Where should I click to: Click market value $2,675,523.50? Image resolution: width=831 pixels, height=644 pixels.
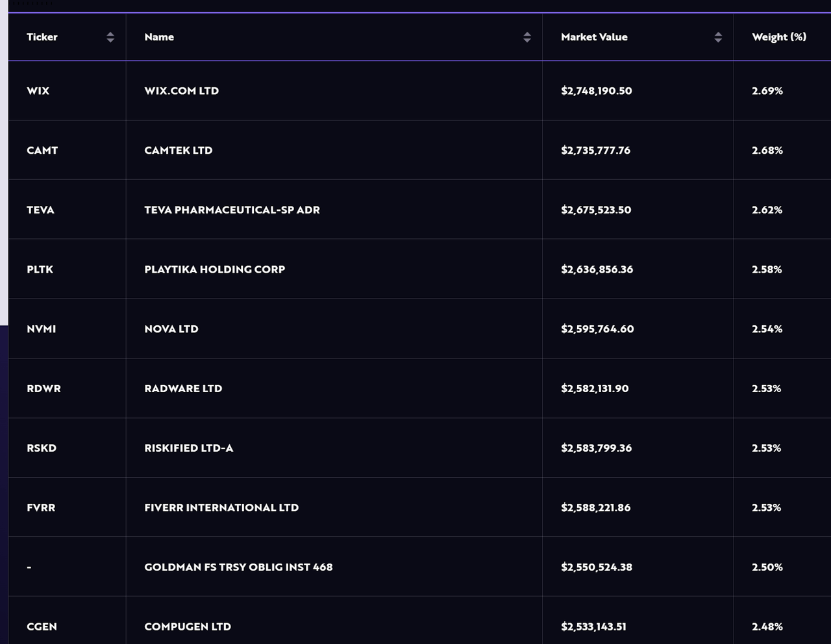pyautogui.click(x=596, y=210)
